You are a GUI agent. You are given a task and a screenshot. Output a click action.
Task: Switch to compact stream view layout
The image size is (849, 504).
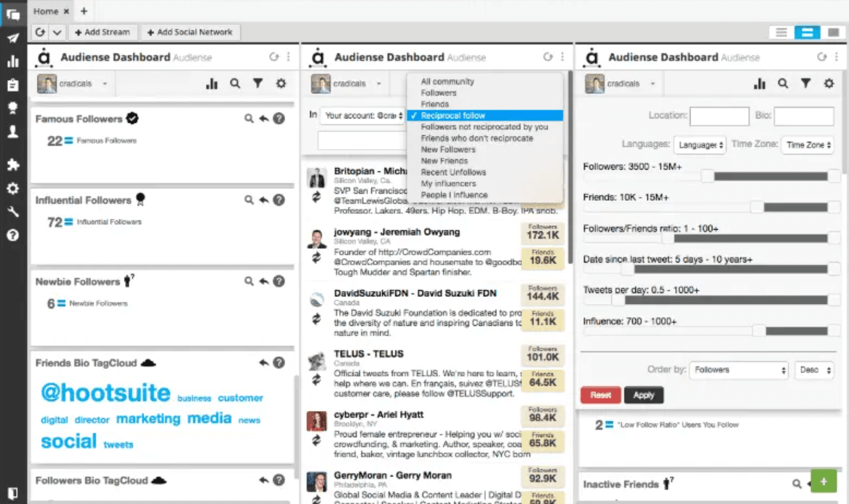(781, 33)
